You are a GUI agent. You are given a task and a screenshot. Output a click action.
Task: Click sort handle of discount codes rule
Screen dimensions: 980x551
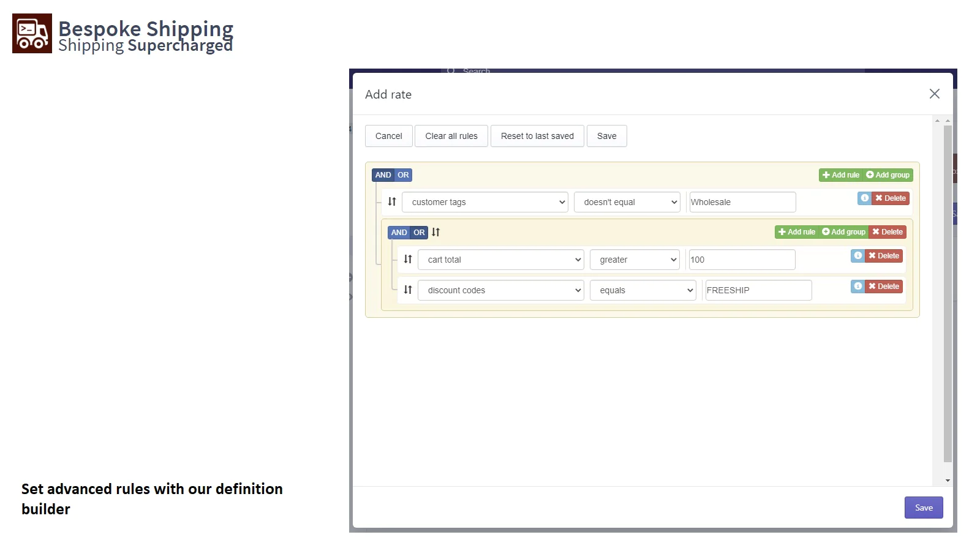(x=408, y=290)
